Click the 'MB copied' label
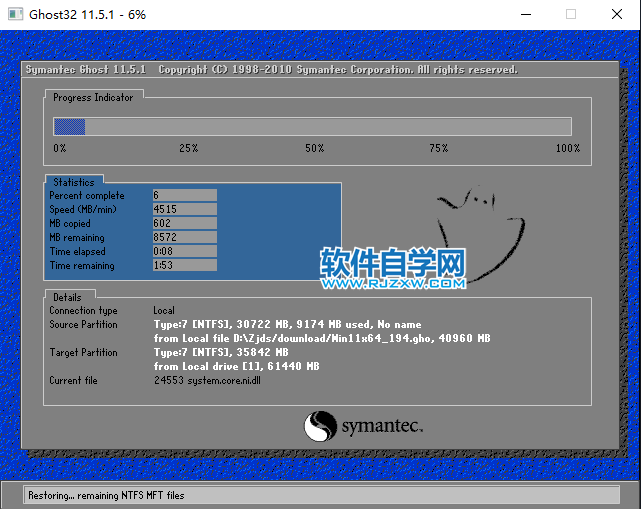Image resolution: width=641 pixels, height=509 pixels. coord(70,224)
